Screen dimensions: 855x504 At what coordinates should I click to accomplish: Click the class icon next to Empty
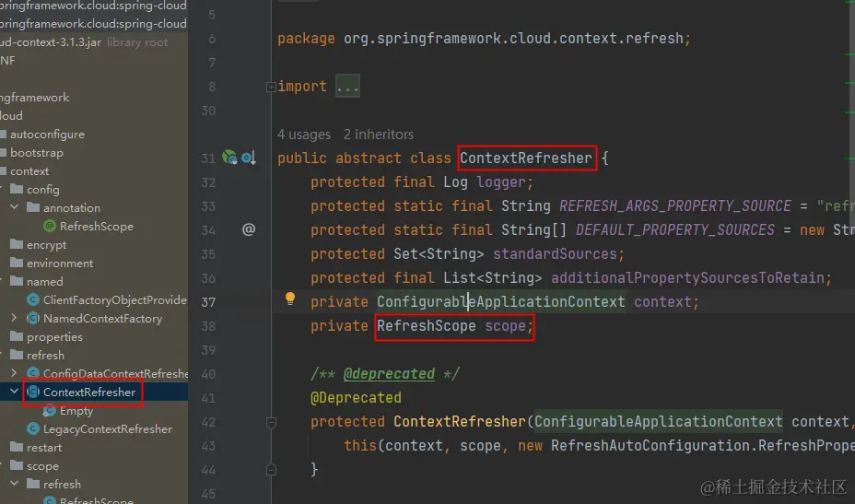[50, 410]
